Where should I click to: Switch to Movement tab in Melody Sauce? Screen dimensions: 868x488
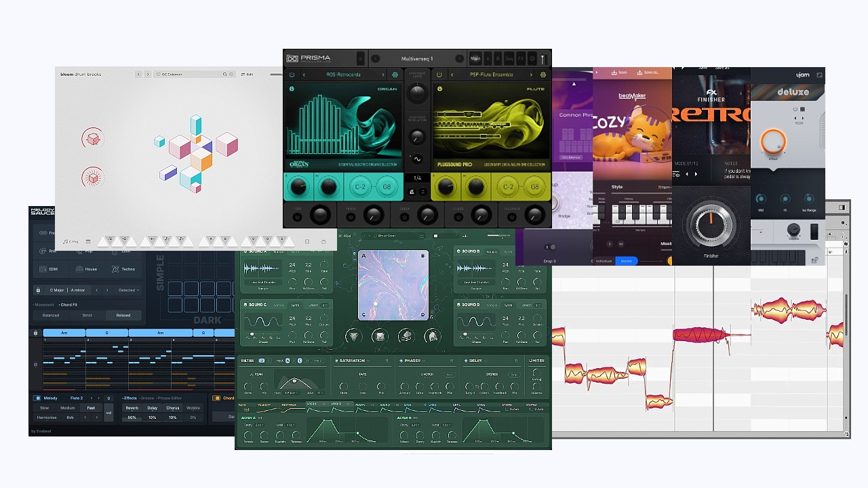44,305
